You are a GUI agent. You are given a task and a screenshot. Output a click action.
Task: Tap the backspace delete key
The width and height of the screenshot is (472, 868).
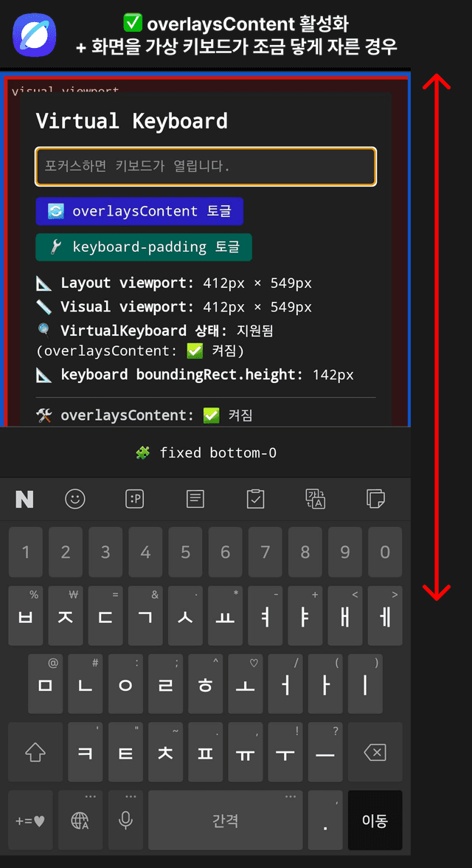coord(375,751)
